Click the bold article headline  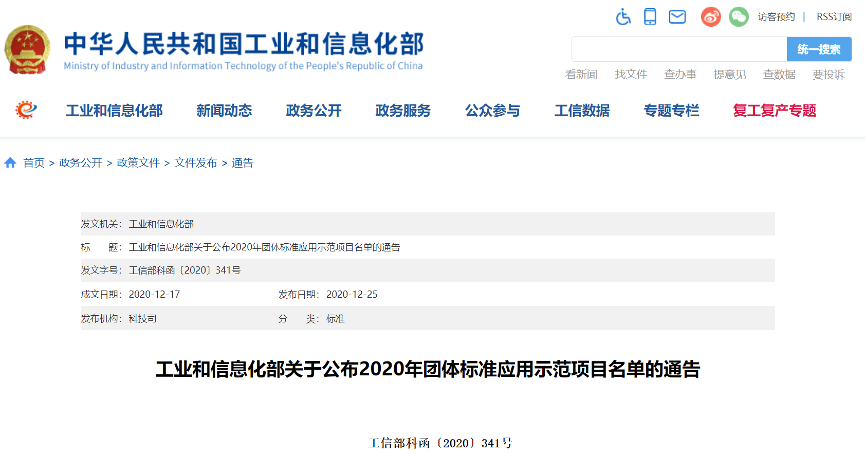tap(428, 369)
